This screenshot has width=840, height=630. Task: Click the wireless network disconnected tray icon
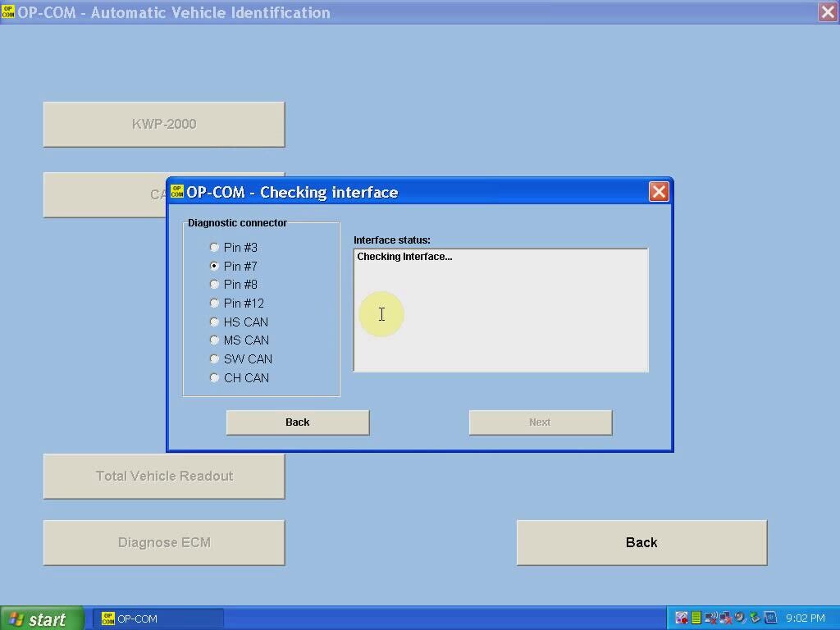[711, 618]
